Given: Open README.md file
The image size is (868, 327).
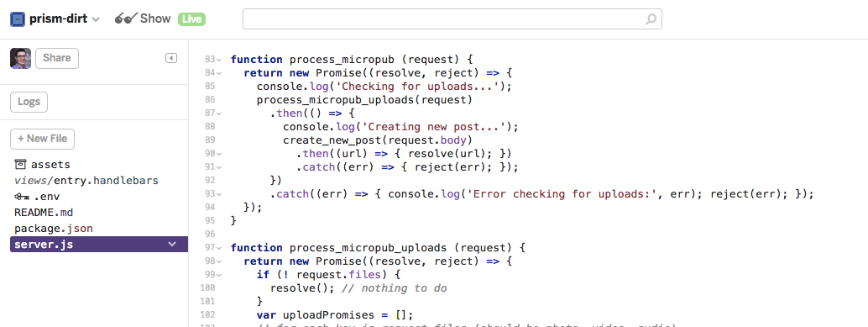Looking at the screenshot, I should tap(44, 213).
